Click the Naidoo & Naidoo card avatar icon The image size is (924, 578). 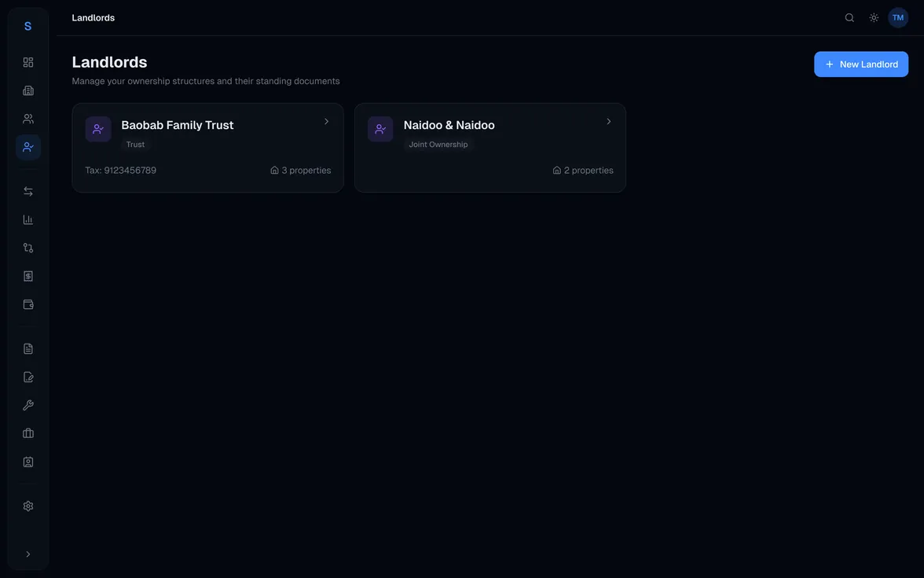[380, 129]
